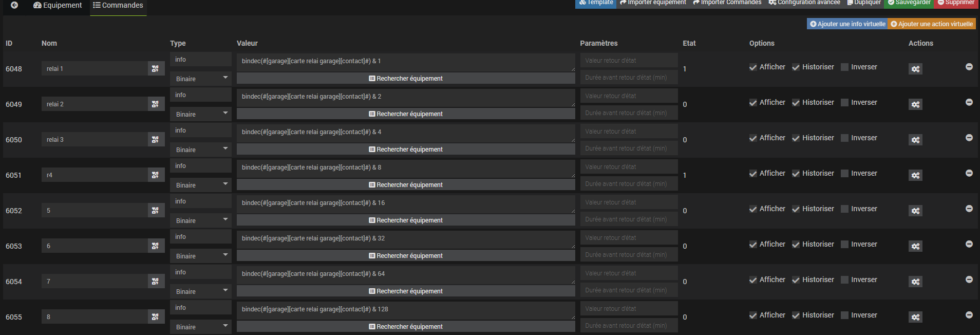
Task: Toggle Afficher checkbox for relai 1
Action: [x=753, y=67]
